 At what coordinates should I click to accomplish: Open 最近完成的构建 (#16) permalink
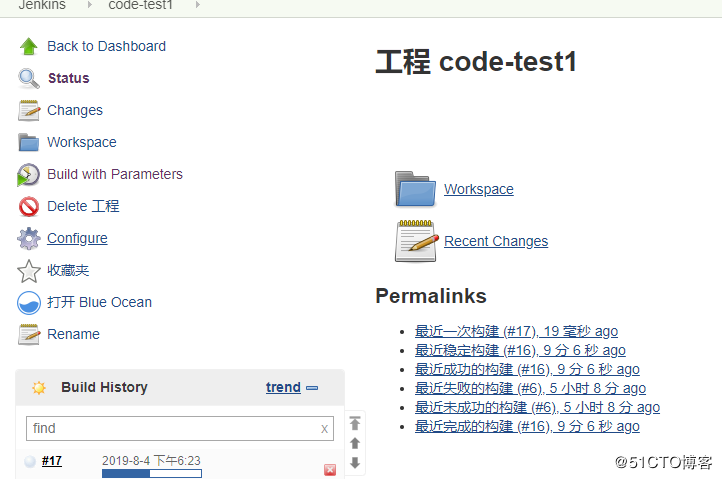tap(527, 426)
